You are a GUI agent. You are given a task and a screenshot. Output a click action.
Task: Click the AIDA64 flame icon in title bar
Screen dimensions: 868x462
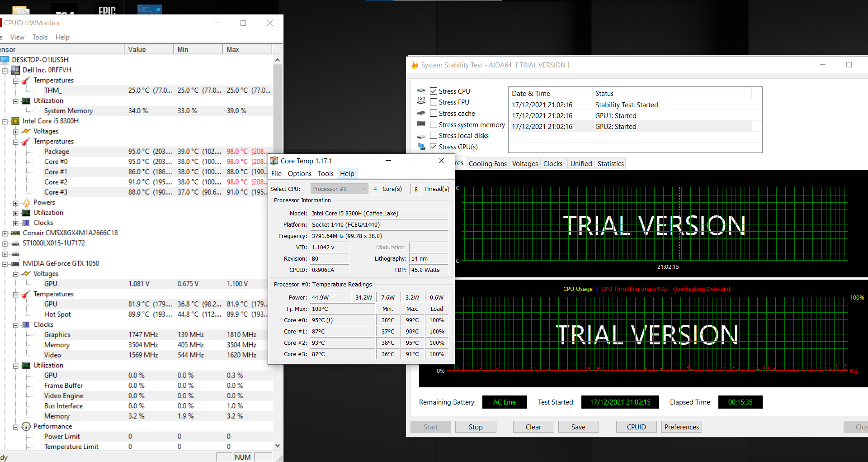click(415, 65)
